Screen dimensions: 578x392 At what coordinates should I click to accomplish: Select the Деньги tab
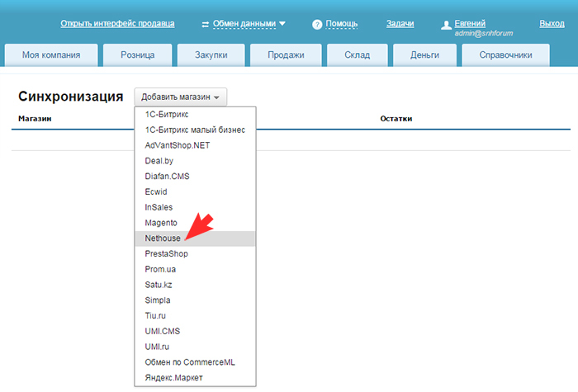pos(424,55)
